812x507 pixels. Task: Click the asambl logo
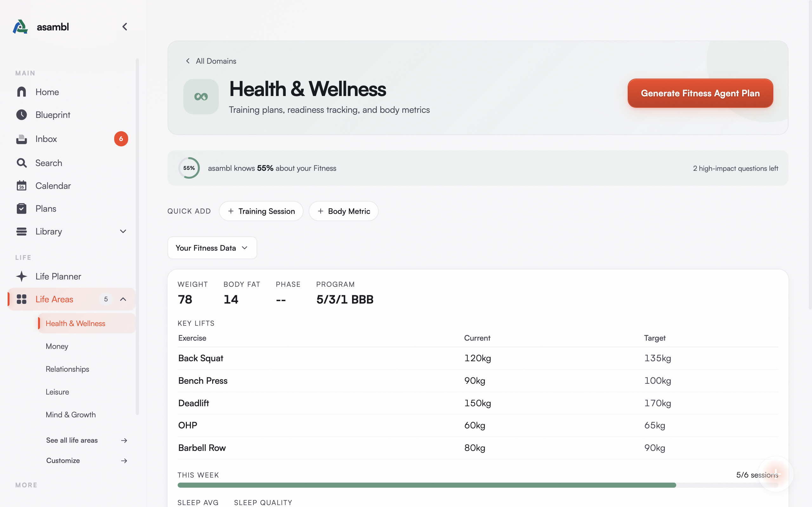point(40,27)
